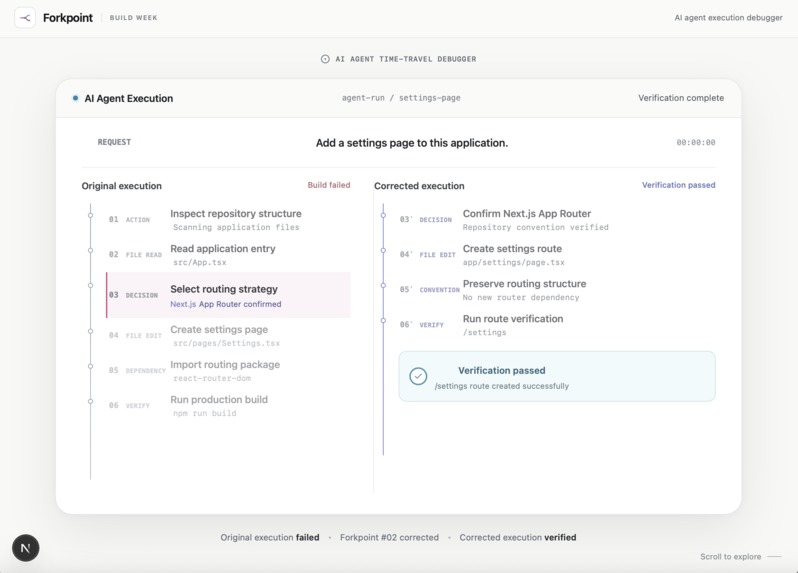Click the /settings route text under Run route verification
The image size is (798, 573).
click(x=484, y=333)
